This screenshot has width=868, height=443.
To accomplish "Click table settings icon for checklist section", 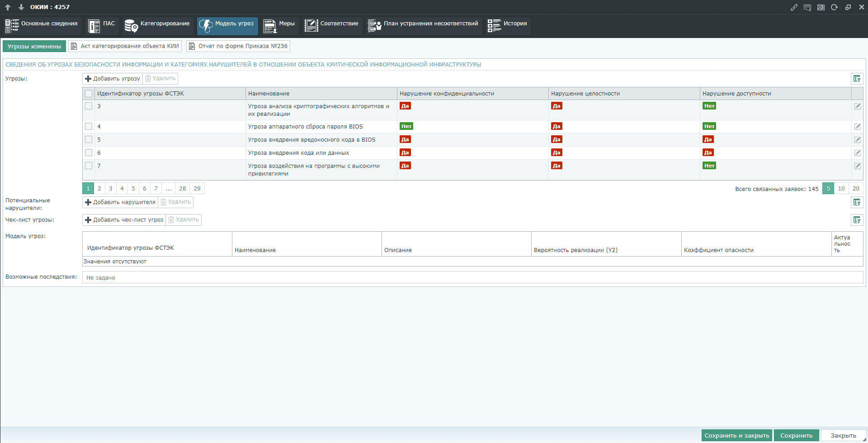I will [x=857, y=220].
